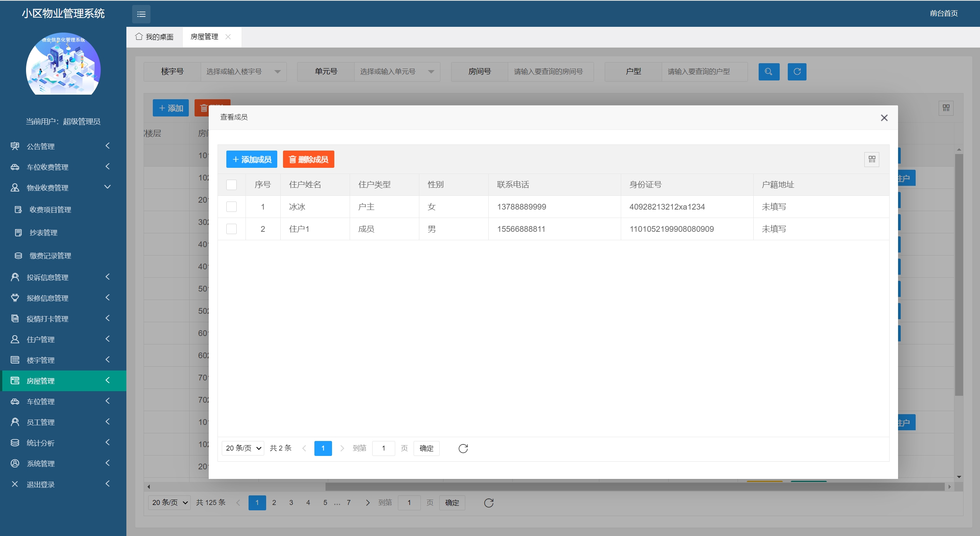Select checkbox for member 冰冰
980x536 pixels.
coord(231,207)
